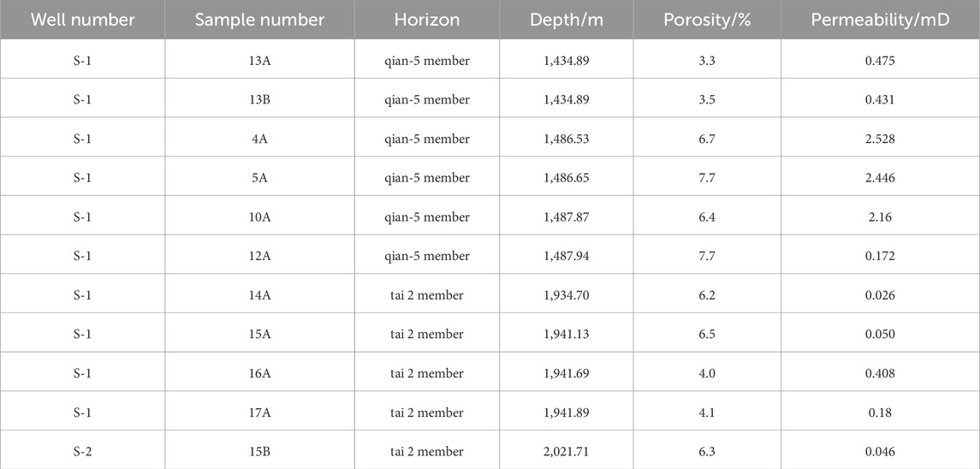Select sample number 13A cell
Image resolution: width=980 pixels, height=469 pixels.
[259, 60]
